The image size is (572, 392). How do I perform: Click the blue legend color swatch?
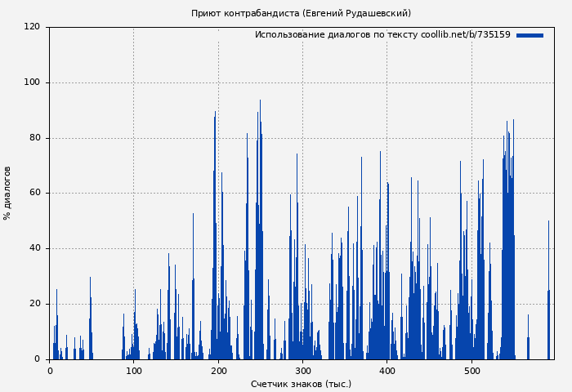(530, 35)
